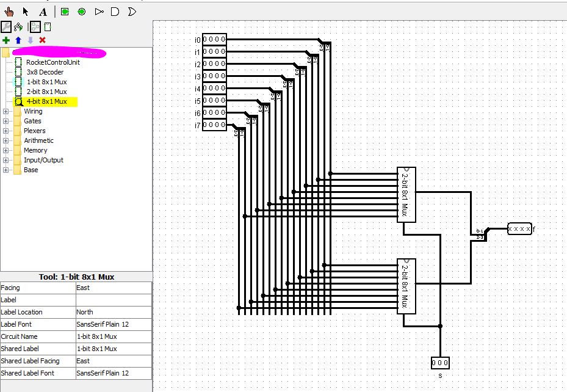
Task: Expand the Wiring library
Action: [5, 111]
